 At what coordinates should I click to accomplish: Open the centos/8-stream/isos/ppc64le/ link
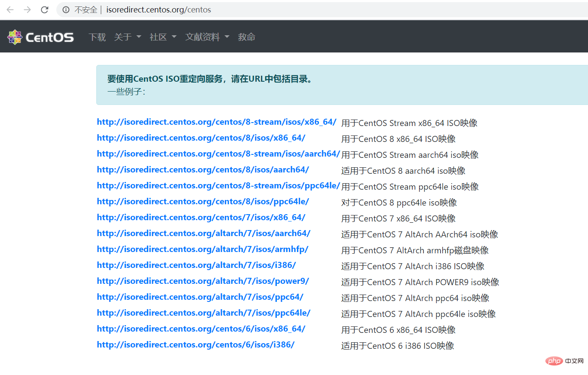(218, 186)
